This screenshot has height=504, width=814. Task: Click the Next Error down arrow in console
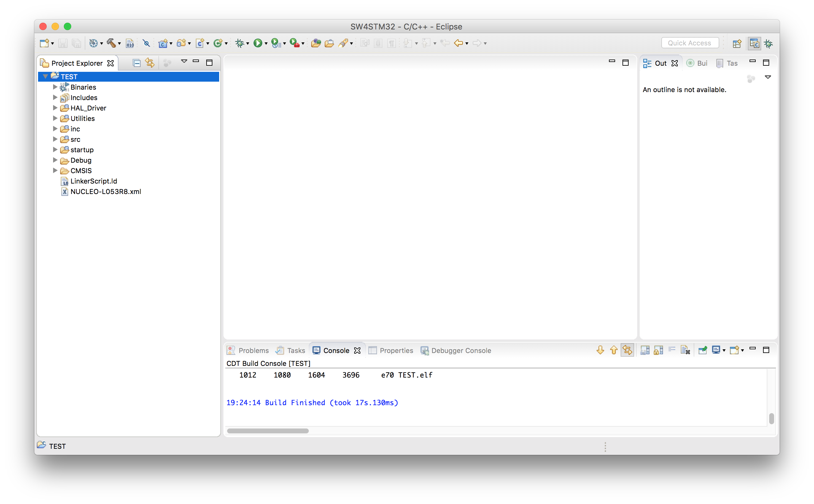(x=600, y=350)
